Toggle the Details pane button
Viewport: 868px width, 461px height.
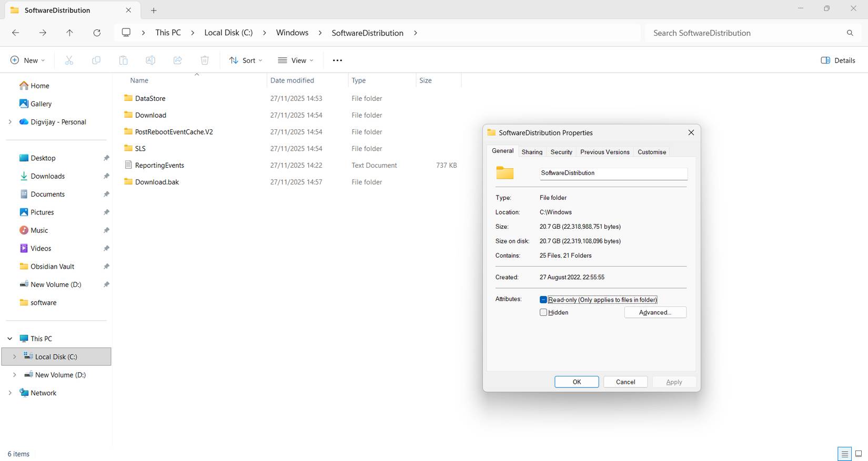pos(838,60)
